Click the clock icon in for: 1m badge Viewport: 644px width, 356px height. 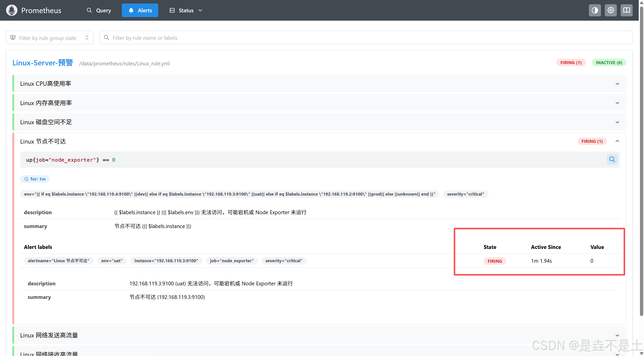click(26, 179)
